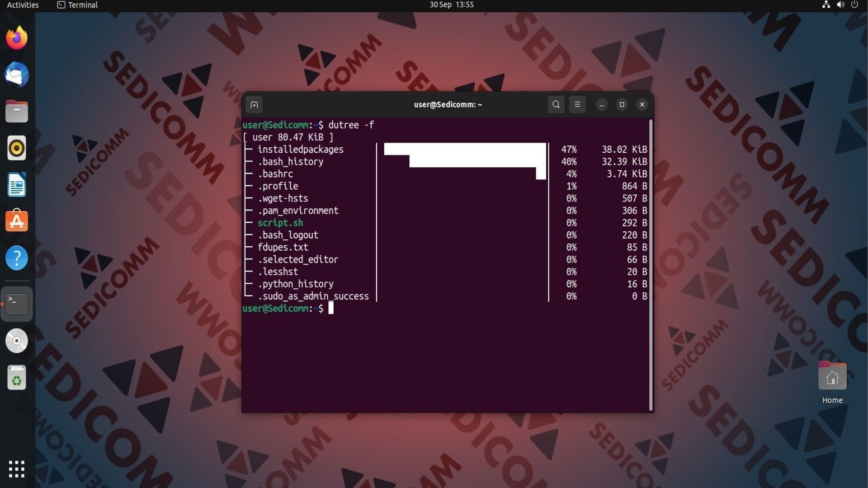Show Applications grid

[x=17, y=469]
